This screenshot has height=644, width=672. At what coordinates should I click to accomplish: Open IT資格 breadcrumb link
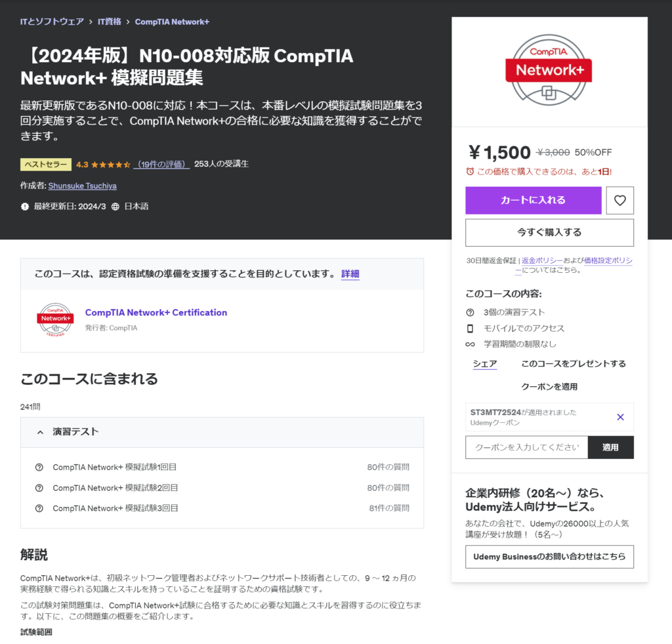110,22
